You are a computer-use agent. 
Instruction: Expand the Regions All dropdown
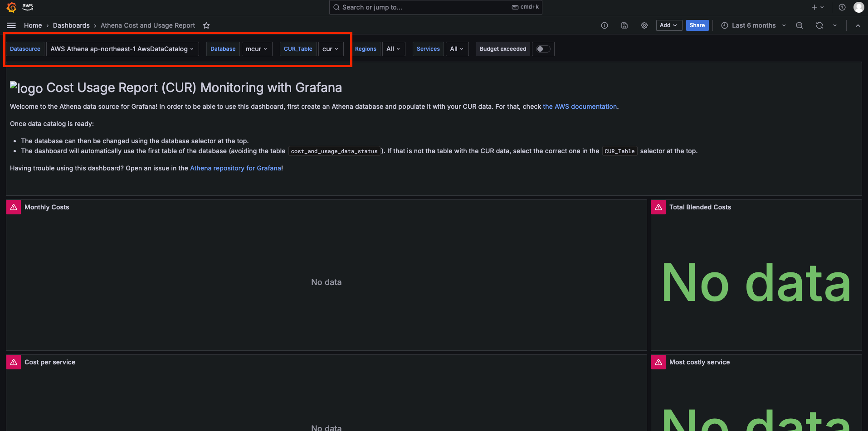393,49
